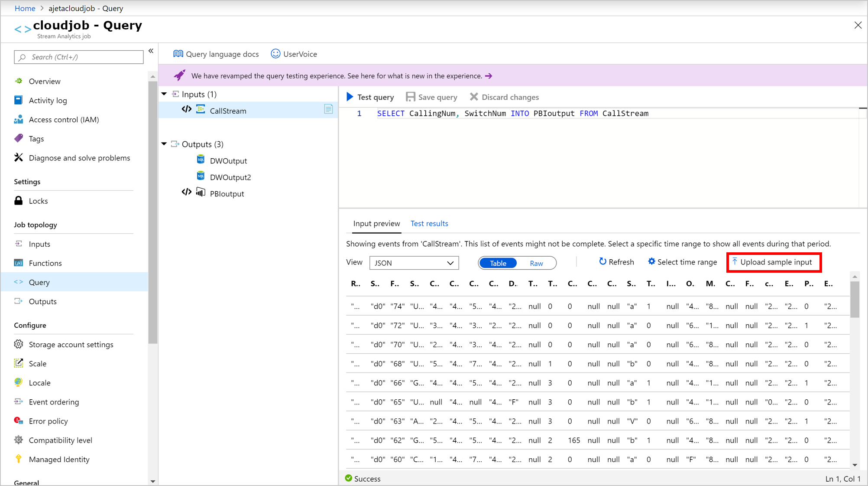Click the Select time range icon
This screenshot has height=486, width=868.
point(650,262)
